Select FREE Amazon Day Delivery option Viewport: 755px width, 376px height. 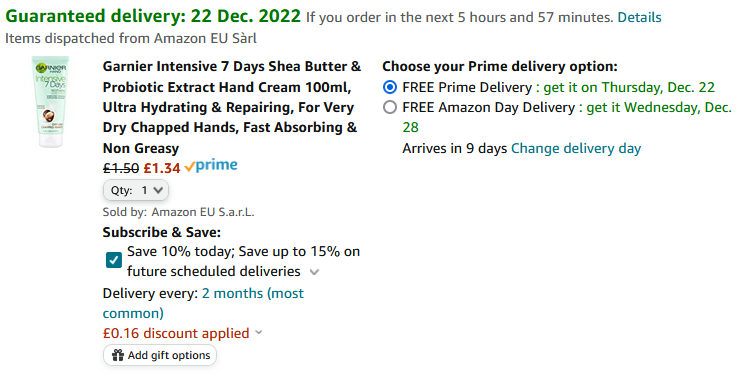390,107
